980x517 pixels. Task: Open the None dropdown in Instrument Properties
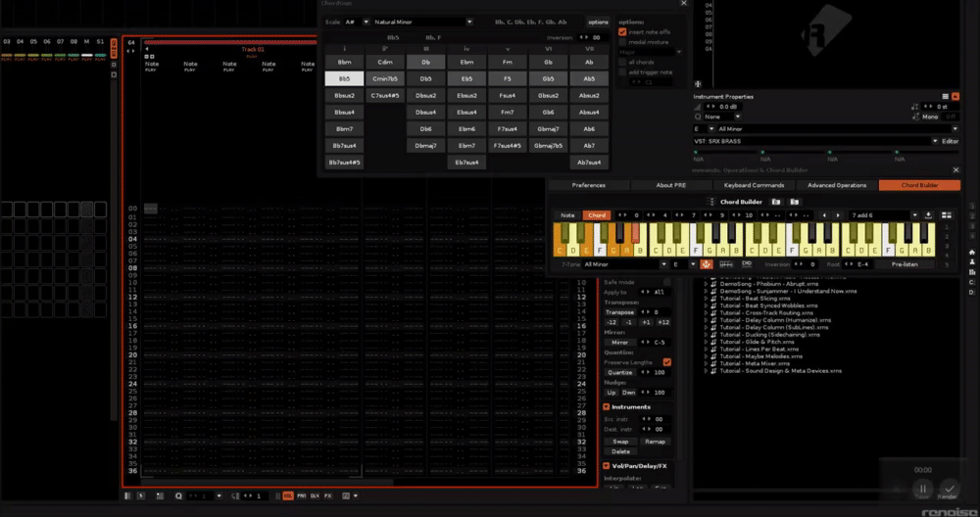click(x=722, y=117)
